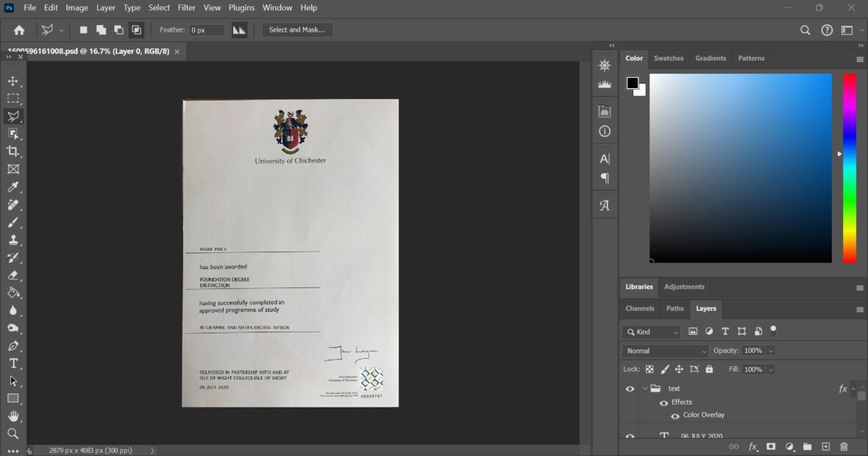Open the Filter menu
868x456 pixels.
click(x=186, y=7)
